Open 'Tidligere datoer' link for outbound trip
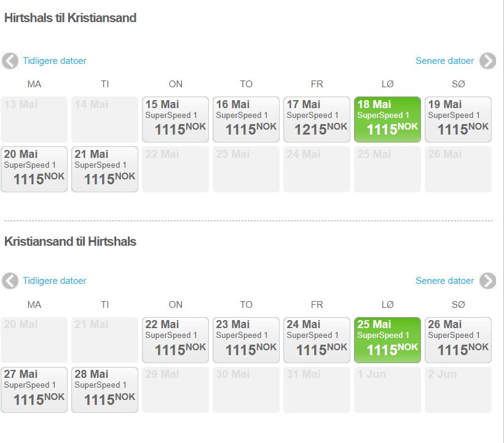Viewport: 504px width, 443px height. pyautogui.click(x=55, y=61)
